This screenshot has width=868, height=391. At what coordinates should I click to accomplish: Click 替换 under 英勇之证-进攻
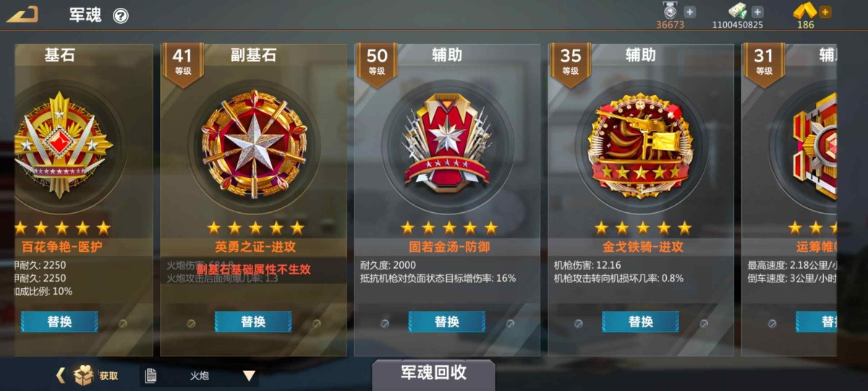[253, 321]
